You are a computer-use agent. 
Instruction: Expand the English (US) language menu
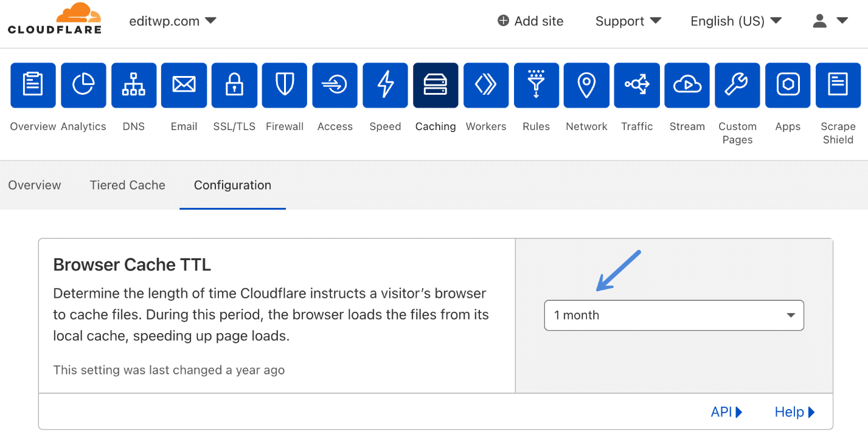coord(736,21)
